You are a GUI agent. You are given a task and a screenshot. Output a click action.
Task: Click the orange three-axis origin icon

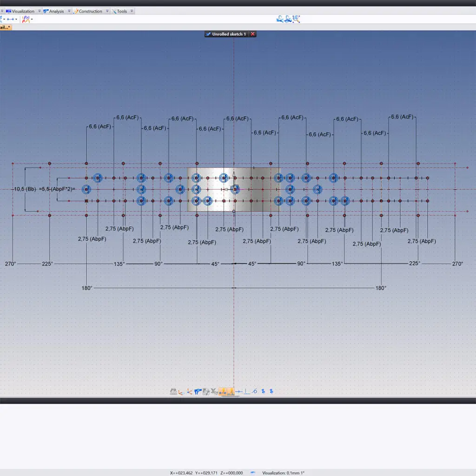[x=190, y=391]
